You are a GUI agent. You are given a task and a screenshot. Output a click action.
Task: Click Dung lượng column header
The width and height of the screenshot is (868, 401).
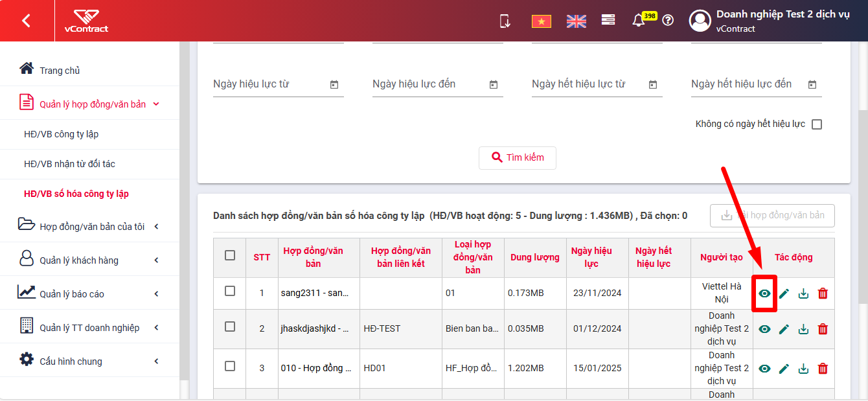coord(535,257)
